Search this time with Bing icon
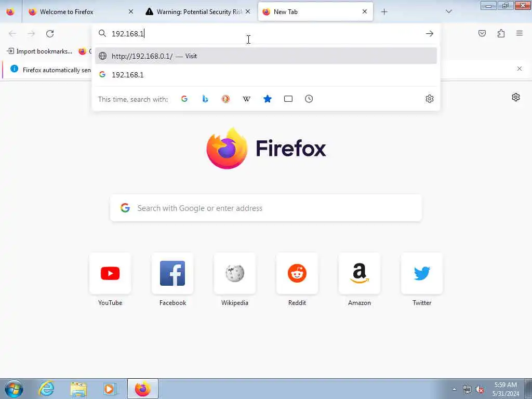 point(205,99)
